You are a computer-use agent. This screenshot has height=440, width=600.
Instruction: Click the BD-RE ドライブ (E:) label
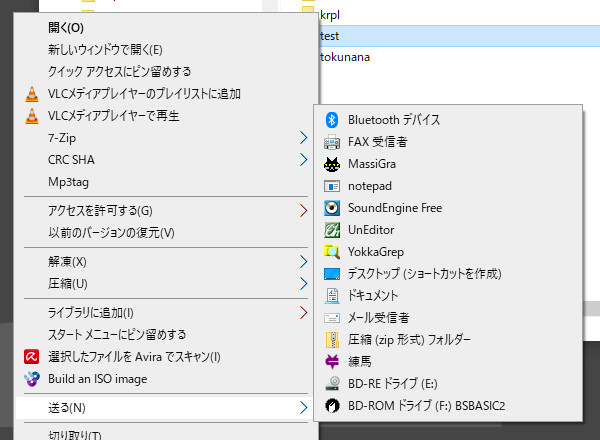coord(393,384)
